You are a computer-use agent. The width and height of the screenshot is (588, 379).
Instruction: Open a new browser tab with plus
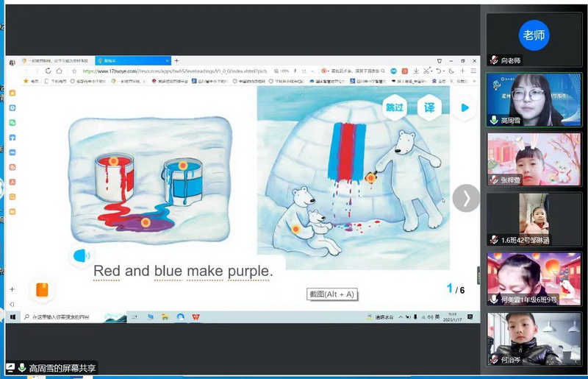pyautogui.click(x=176, y=60)
